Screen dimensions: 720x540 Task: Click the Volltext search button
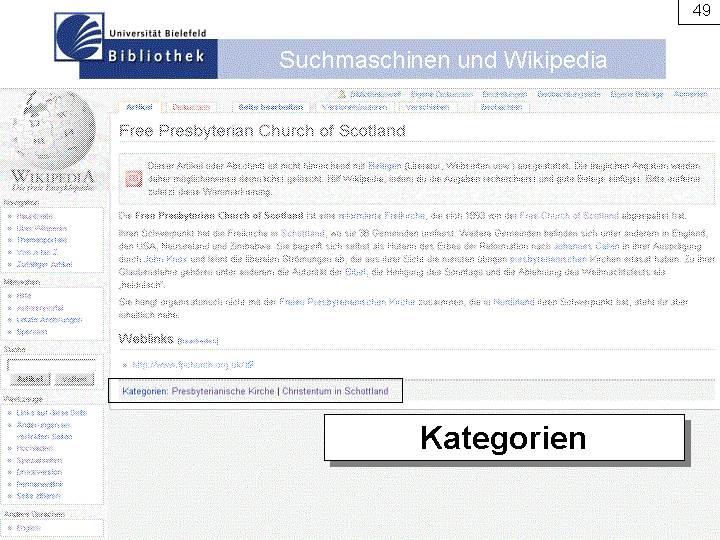tap(74, 379)
